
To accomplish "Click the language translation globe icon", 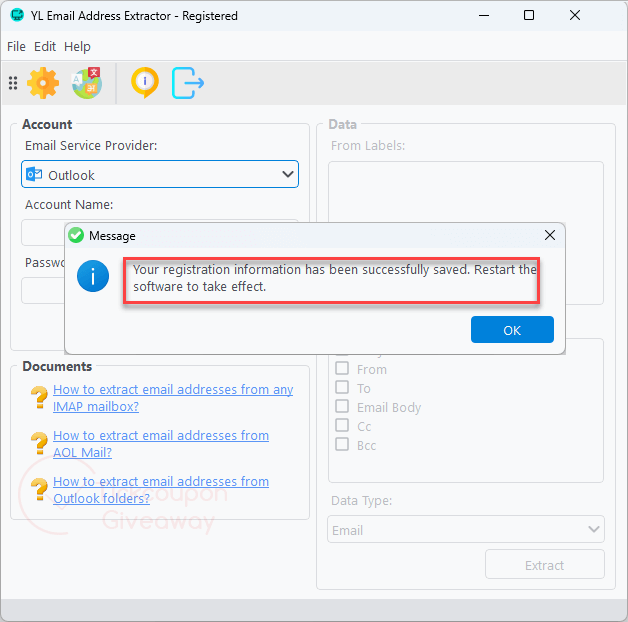I will (87, 83).
